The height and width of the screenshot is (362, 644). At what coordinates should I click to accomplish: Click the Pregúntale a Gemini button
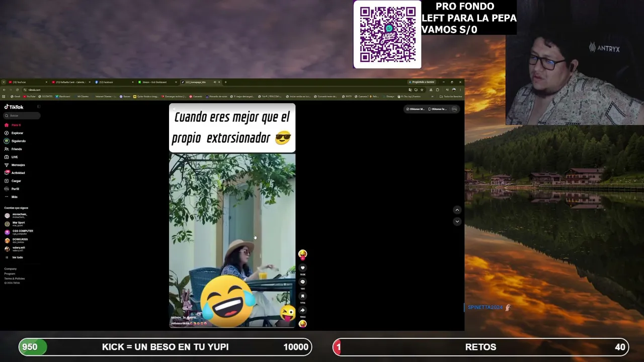point(422,82)
